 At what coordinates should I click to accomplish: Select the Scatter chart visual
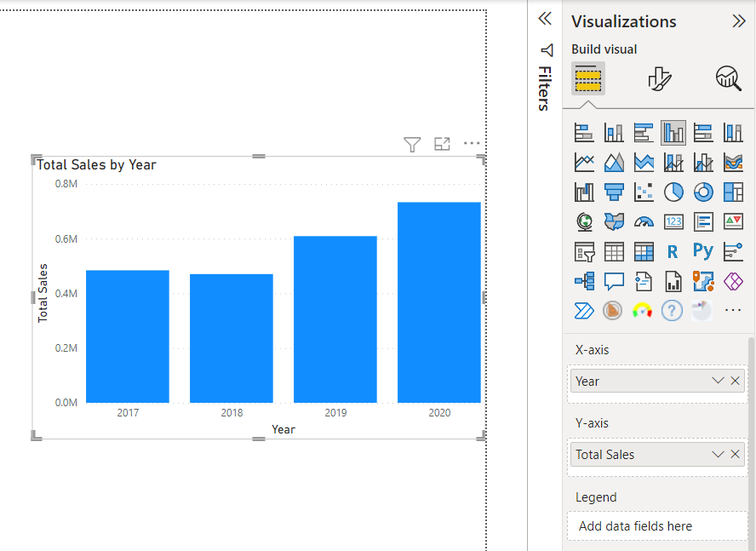tap(644, 192)
